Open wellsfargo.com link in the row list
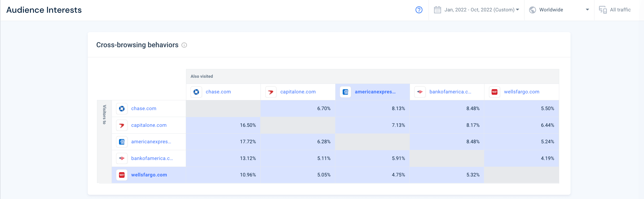The image size is (644, 199). (x=149, y=175)
